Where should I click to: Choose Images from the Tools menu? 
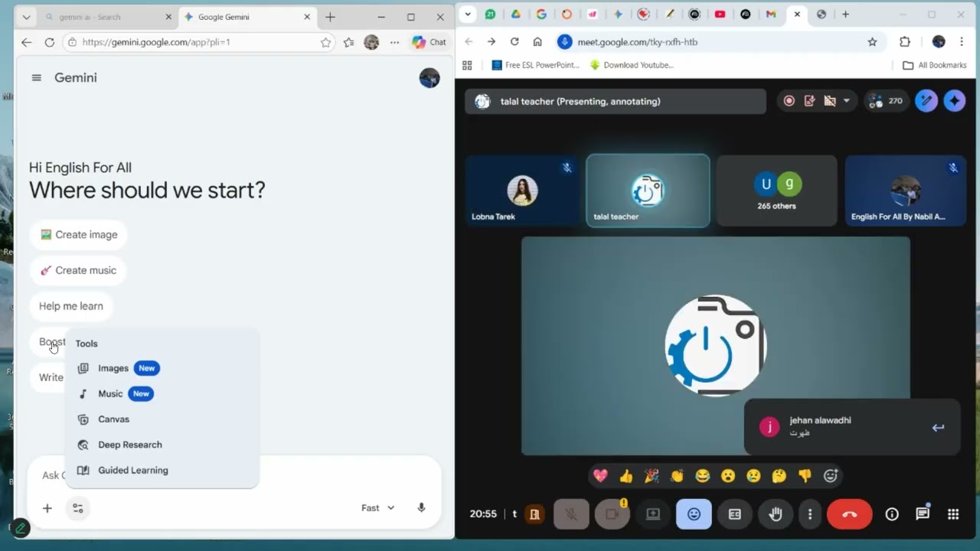[162, 368]
